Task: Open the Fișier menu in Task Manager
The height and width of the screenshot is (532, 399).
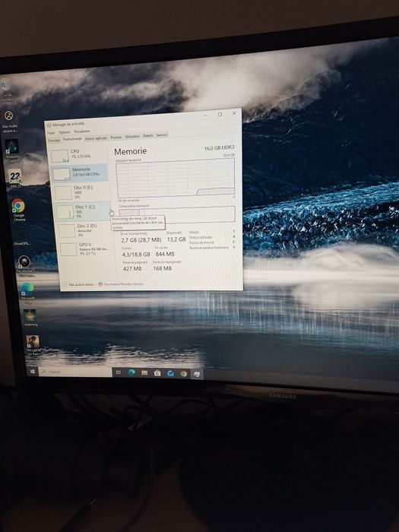Action: pyautogui.click(x=51, y=133)
